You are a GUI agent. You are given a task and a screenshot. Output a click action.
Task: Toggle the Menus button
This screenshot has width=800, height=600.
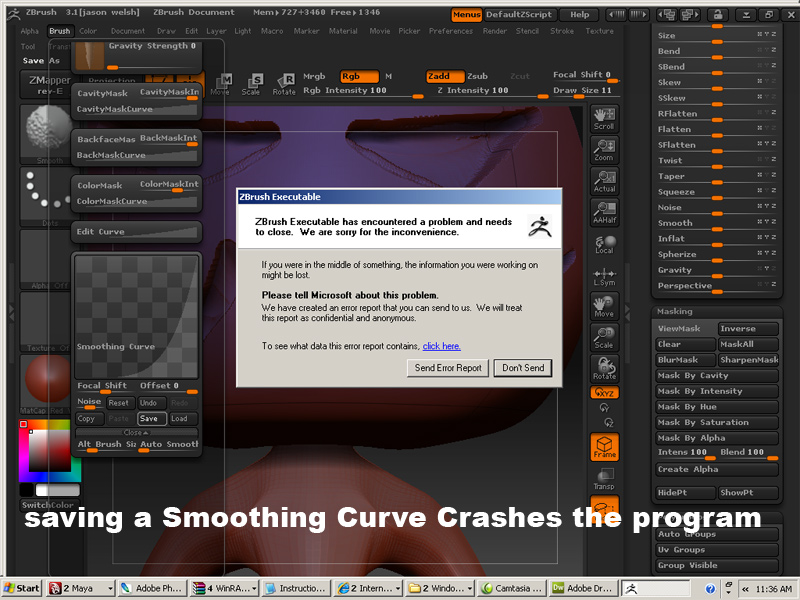coord(466,15)
